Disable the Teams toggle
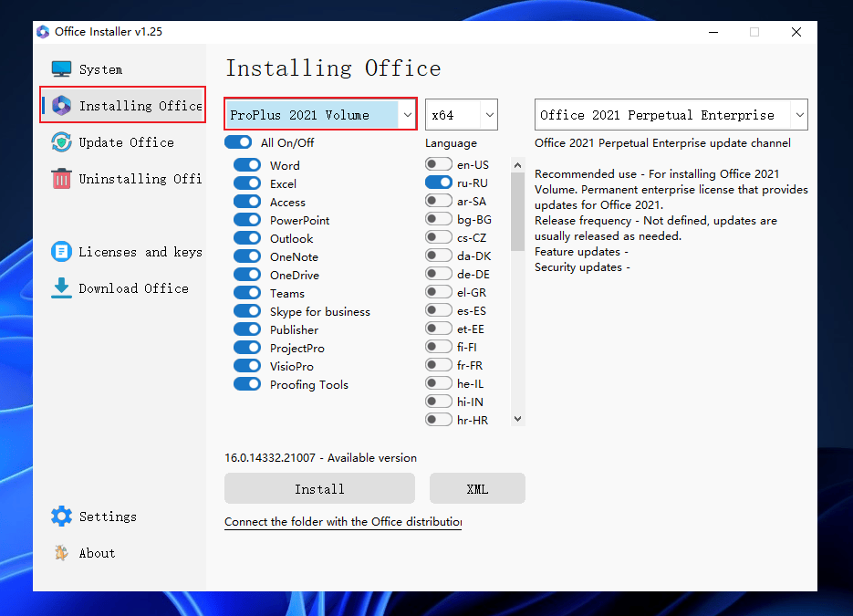The width and height of the screenshot is (853, 616). [x=247, y=293]
